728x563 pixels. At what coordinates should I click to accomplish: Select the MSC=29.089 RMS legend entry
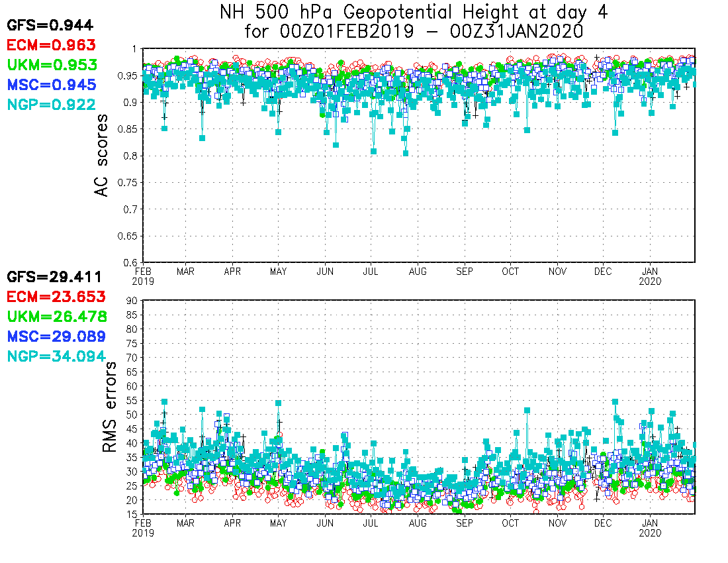(x=56, y=336)
